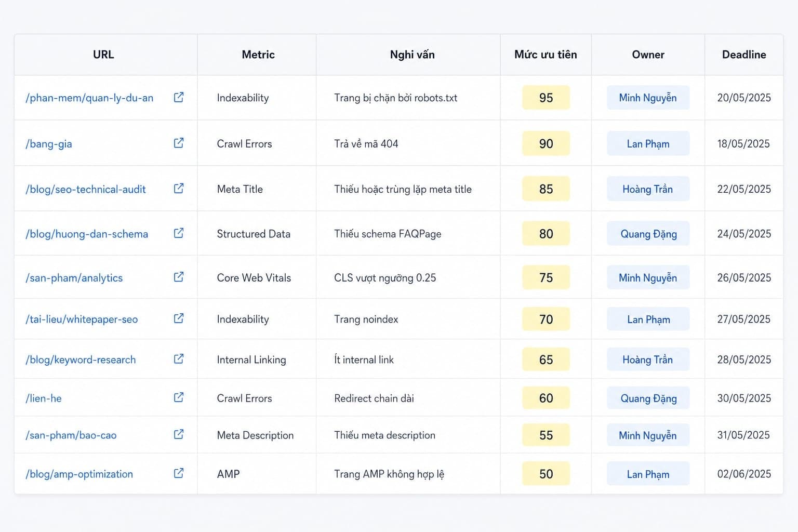
Task: Click Quang Đặng owner tag in /lien-he row
Action: (648, 398)
